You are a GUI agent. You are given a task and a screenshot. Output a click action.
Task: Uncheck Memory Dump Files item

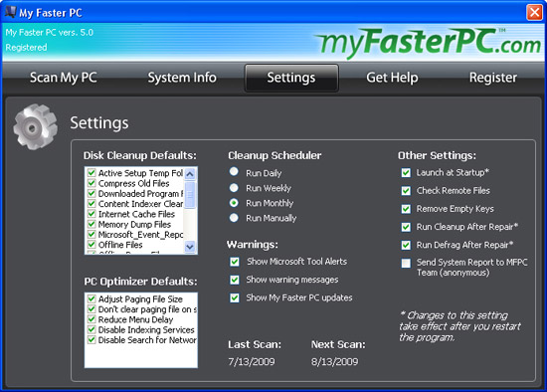click(x=91, y=224)
